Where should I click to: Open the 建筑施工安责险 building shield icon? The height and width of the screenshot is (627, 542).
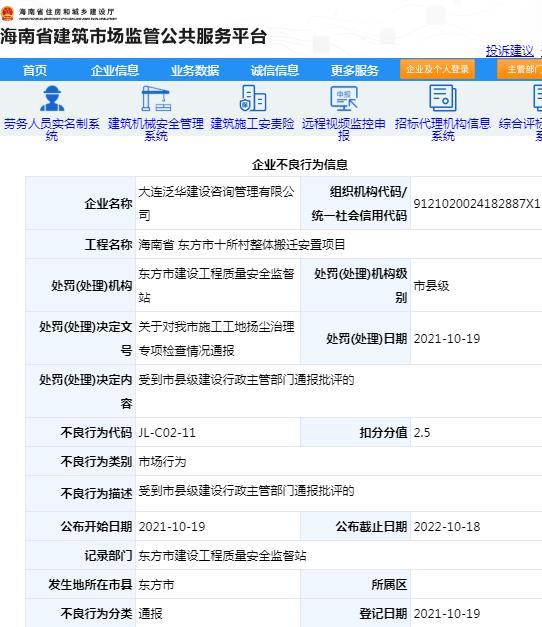(x=252, y=98)
